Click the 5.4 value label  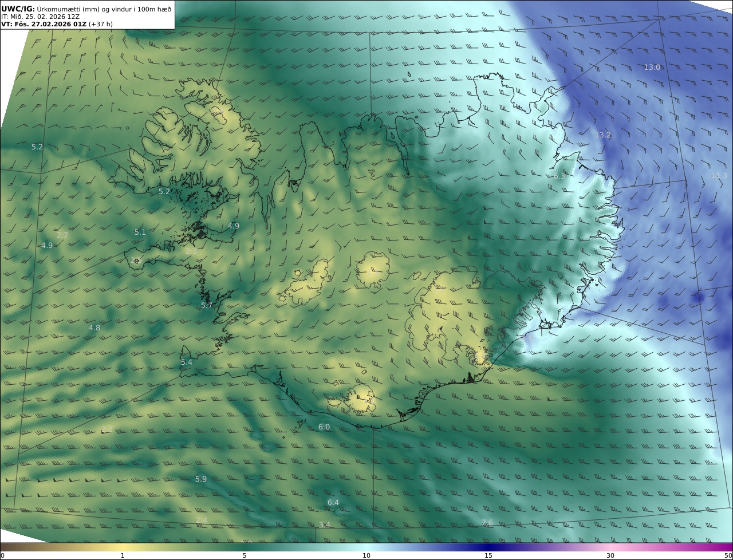(x=187, y=362)
